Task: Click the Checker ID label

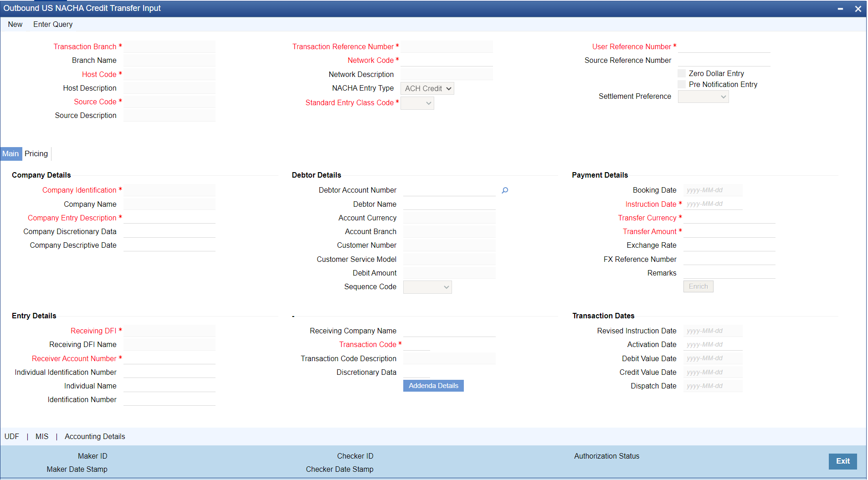Action: tap(355, 456)
